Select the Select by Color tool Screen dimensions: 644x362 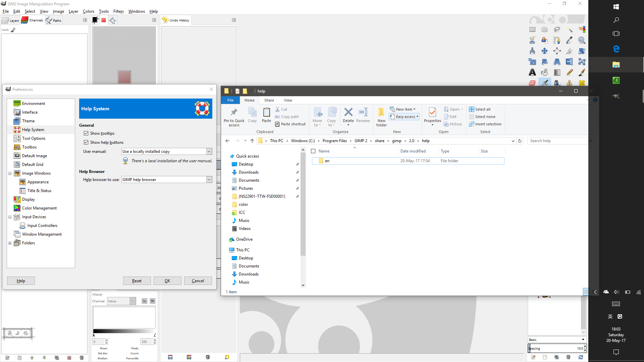(582, 29)
